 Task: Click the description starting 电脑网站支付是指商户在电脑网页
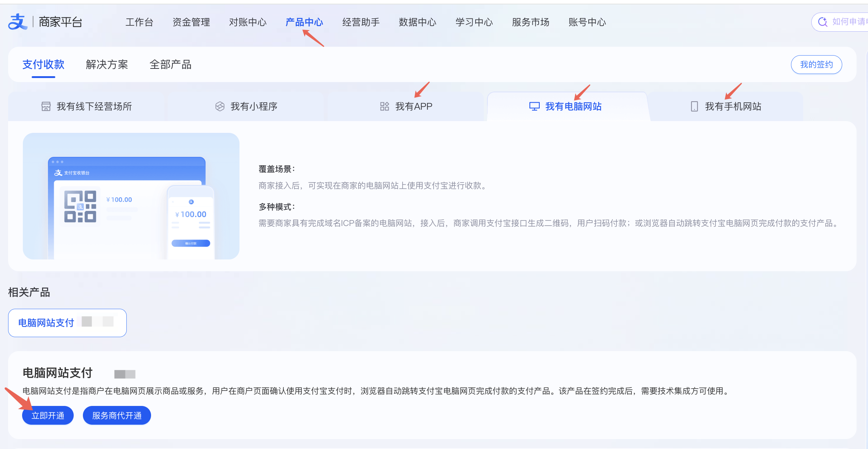coord(376,391)
